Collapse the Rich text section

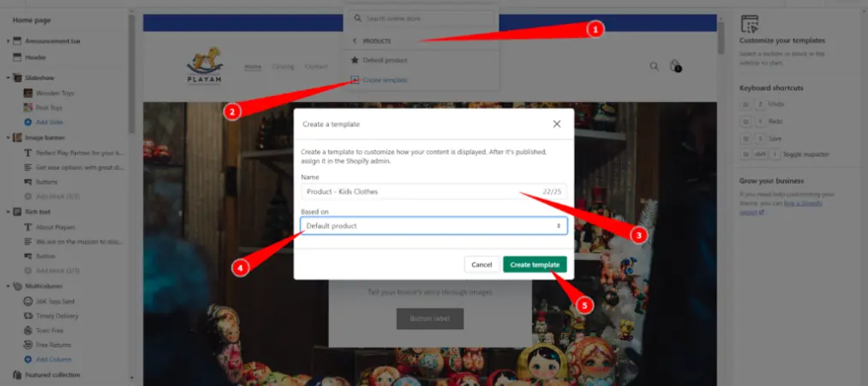[x=8, y=212]
